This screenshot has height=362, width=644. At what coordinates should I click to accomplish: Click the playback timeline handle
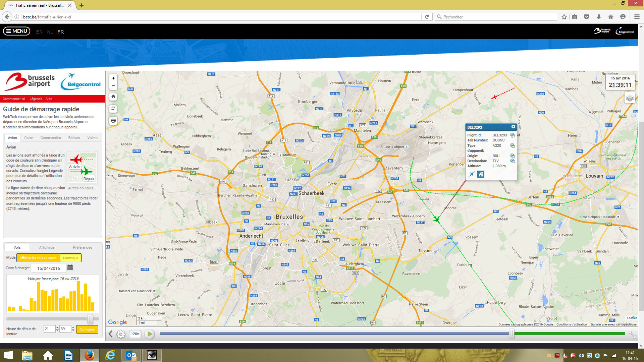512,333
